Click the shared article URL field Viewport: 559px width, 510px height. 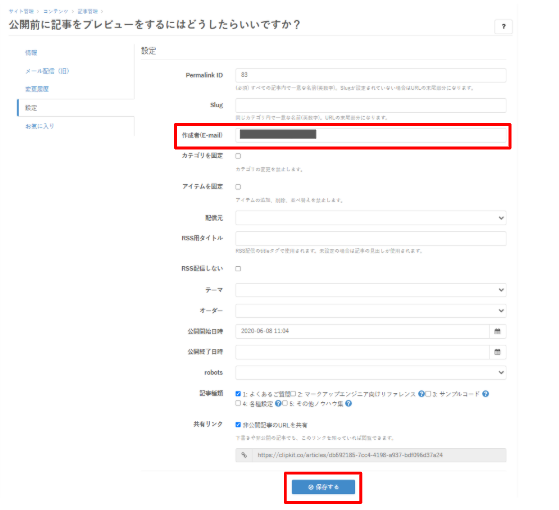(379, 455)
